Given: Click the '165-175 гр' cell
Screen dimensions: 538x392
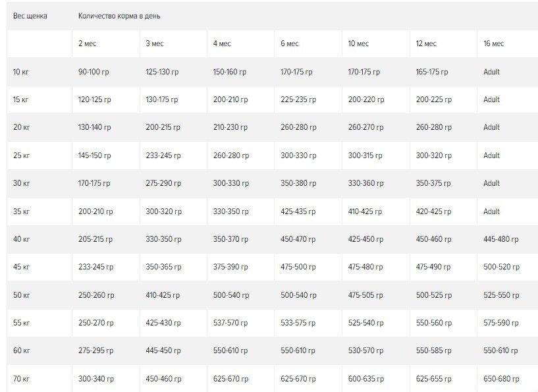Looking at the screenshot, I should click(x=432, y=72).
